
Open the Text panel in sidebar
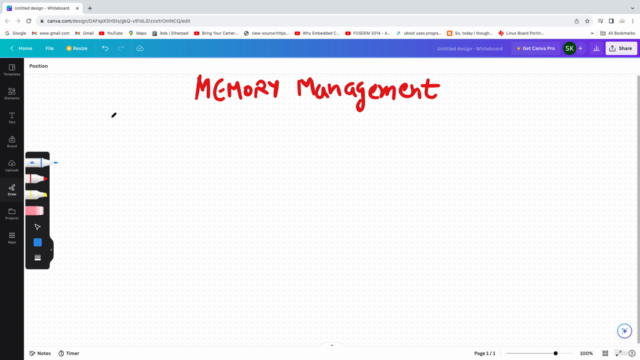tap(12, 118)
